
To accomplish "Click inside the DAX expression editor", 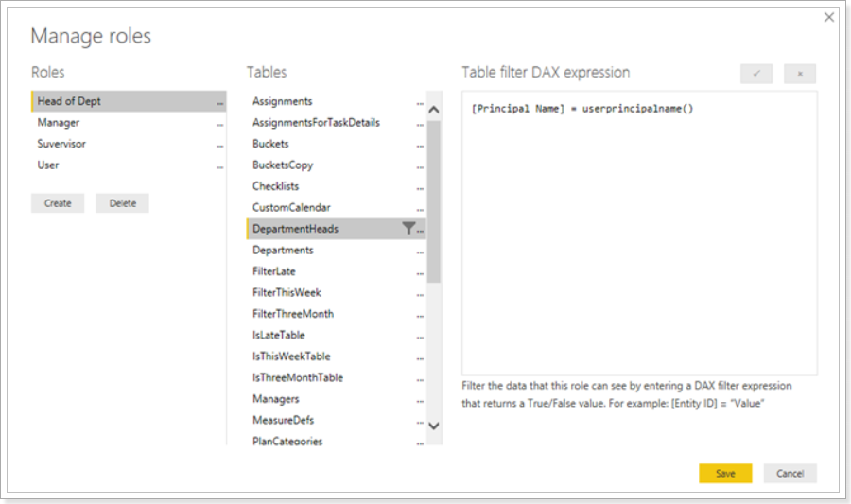I will [639, 234].
